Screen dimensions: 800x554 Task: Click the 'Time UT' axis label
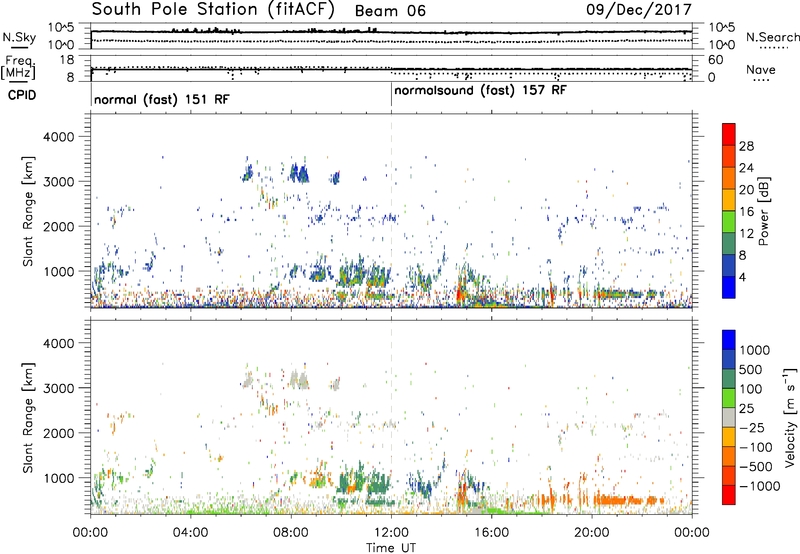tap(391, 548)
